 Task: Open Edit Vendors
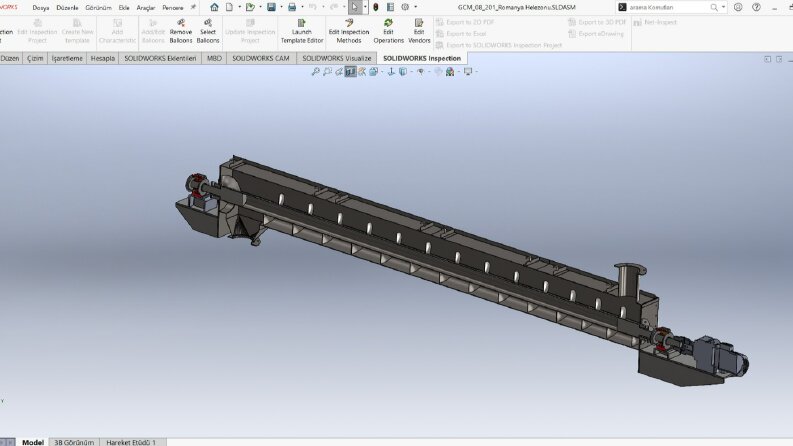tap(419, 31)
